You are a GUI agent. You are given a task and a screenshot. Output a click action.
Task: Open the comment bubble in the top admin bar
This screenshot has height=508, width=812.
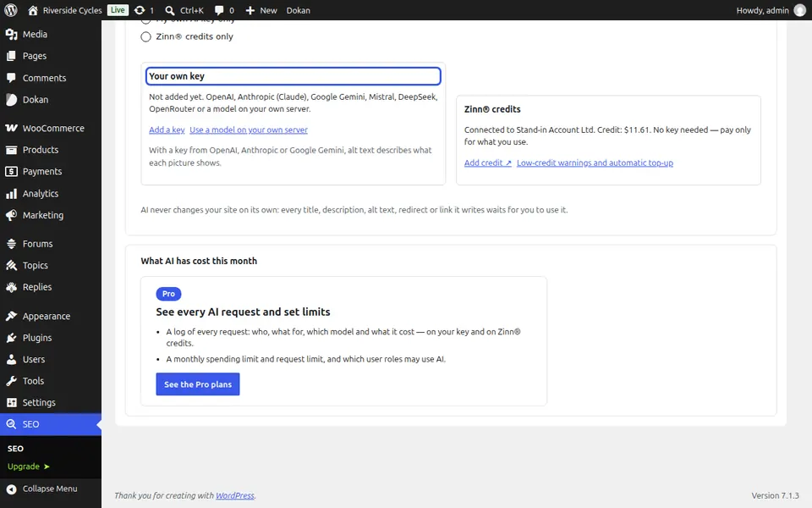point(219,10)
